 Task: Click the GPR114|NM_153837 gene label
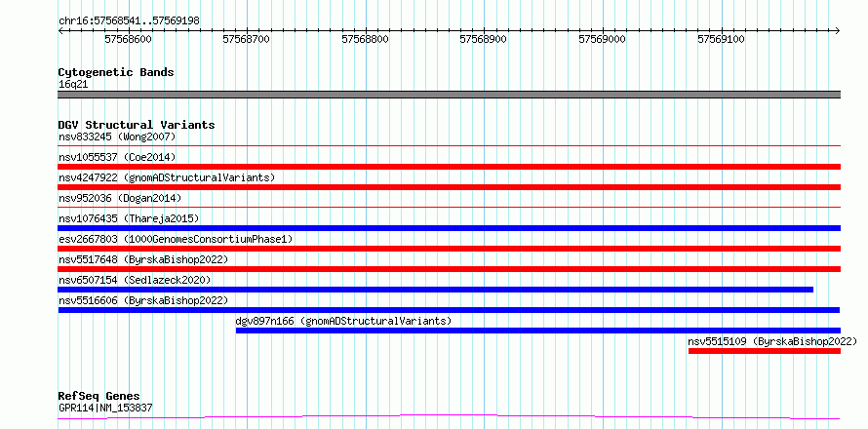(105, 409)
